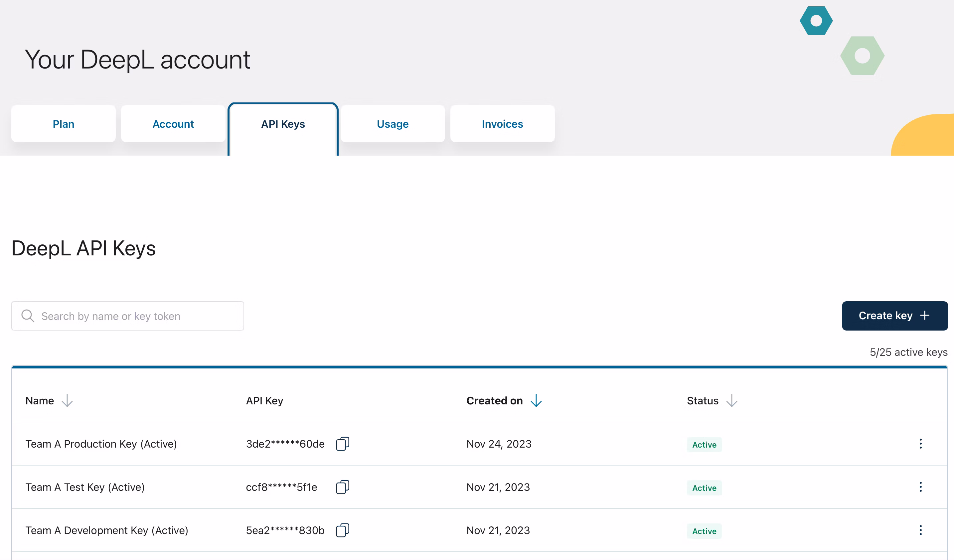Copy the Team A Development Key token

342,530
